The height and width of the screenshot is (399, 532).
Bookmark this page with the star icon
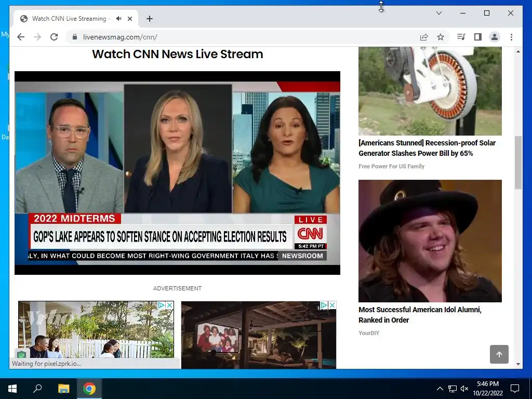tap(441, 37)
